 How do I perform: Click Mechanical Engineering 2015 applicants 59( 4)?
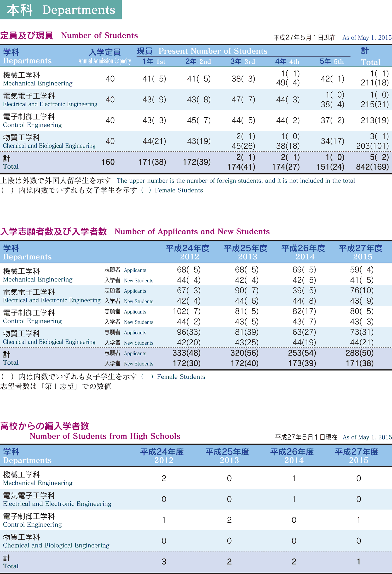point(362,269)
